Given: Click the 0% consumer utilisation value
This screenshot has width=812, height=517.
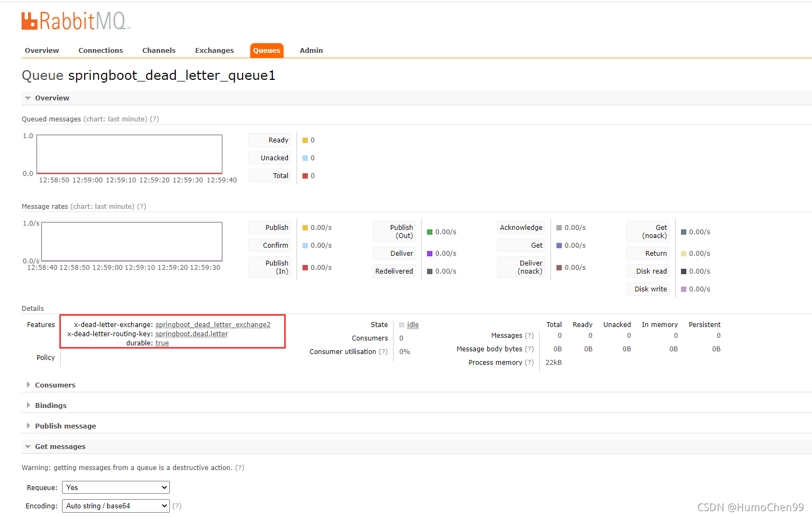Looking at the screenshot, I should point(405,351).
